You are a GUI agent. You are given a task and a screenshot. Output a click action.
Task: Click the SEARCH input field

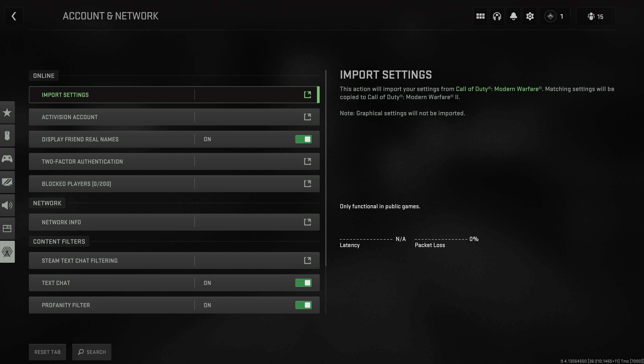point(92,352)
